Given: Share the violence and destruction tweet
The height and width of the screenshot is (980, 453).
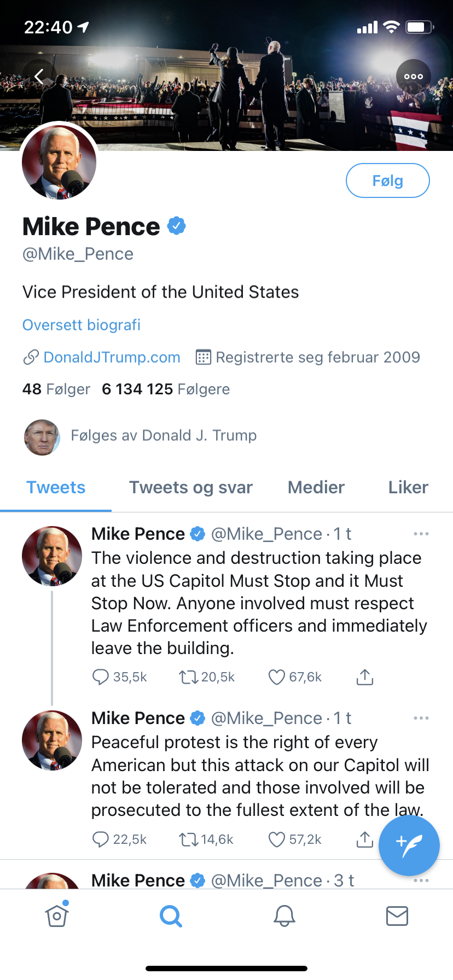Looking at the screenshot, I should 364,677.
